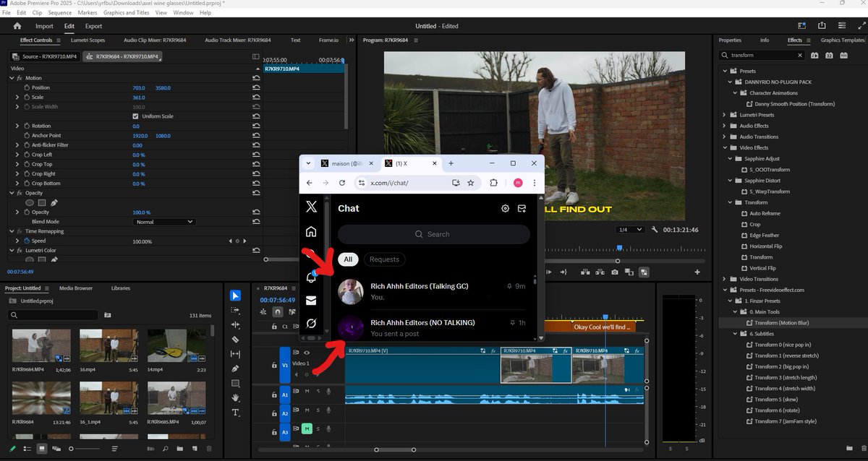
Task: Select the Type tool
Action: [x=235, y=413]
